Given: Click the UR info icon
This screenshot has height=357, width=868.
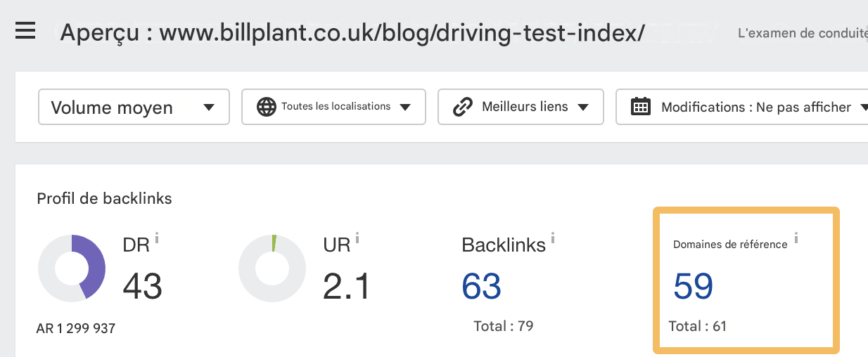Looking at the screenshot, I should [x=357, y=237].
